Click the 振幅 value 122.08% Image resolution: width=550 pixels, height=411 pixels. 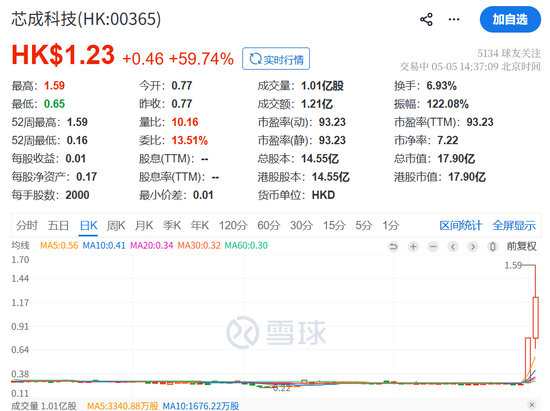(448, 104)
